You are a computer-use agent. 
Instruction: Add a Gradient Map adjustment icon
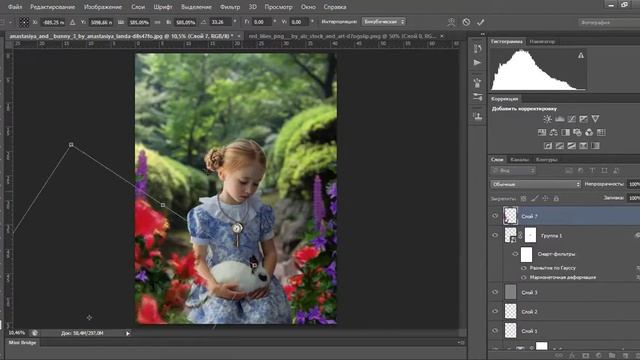pos(595,146)
